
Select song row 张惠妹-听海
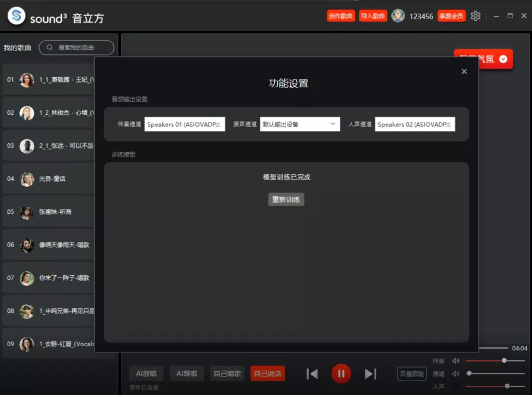48,212
